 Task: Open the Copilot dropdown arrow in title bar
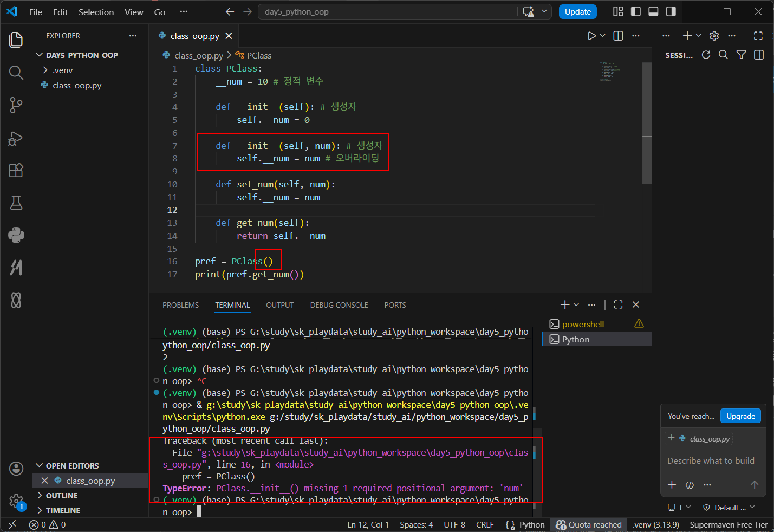coord(544,12)
